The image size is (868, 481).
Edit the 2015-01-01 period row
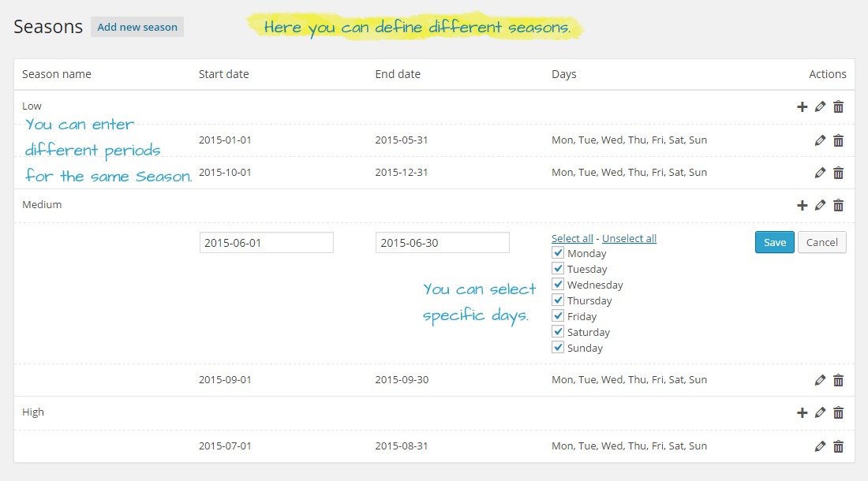pos(820,140)
